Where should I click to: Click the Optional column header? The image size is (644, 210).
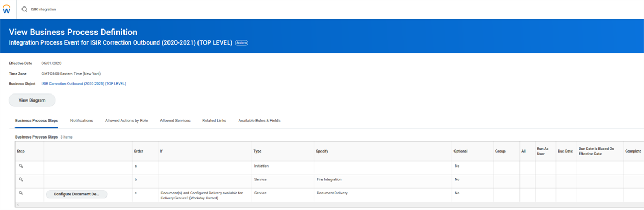(460, 151)
